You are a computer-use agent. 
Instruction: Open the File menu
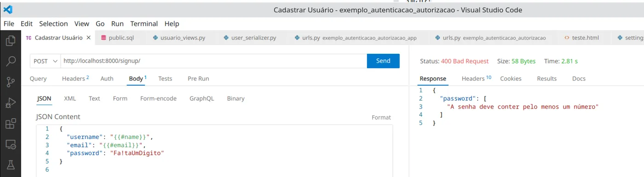click(9, 23)
